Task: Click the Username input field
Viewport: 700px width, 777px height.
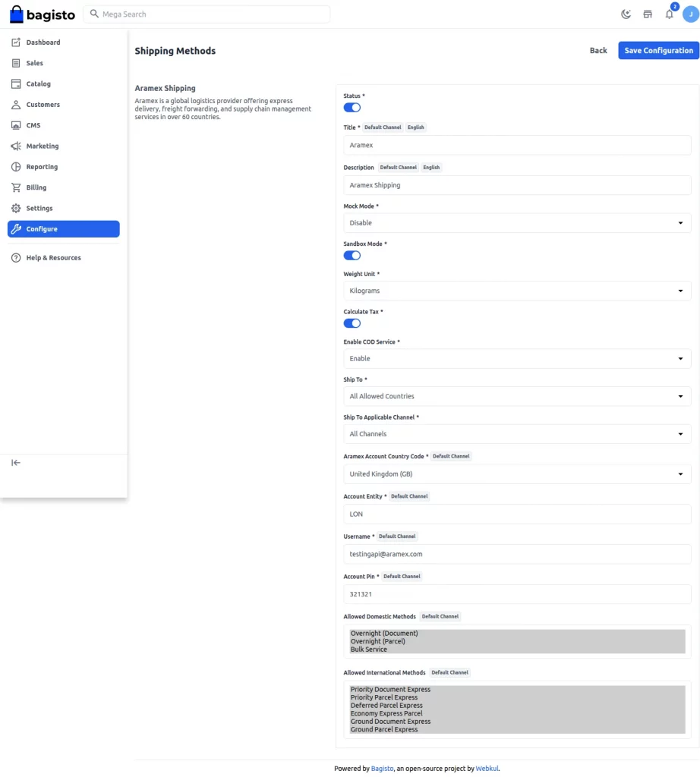Action: point(517,555)
